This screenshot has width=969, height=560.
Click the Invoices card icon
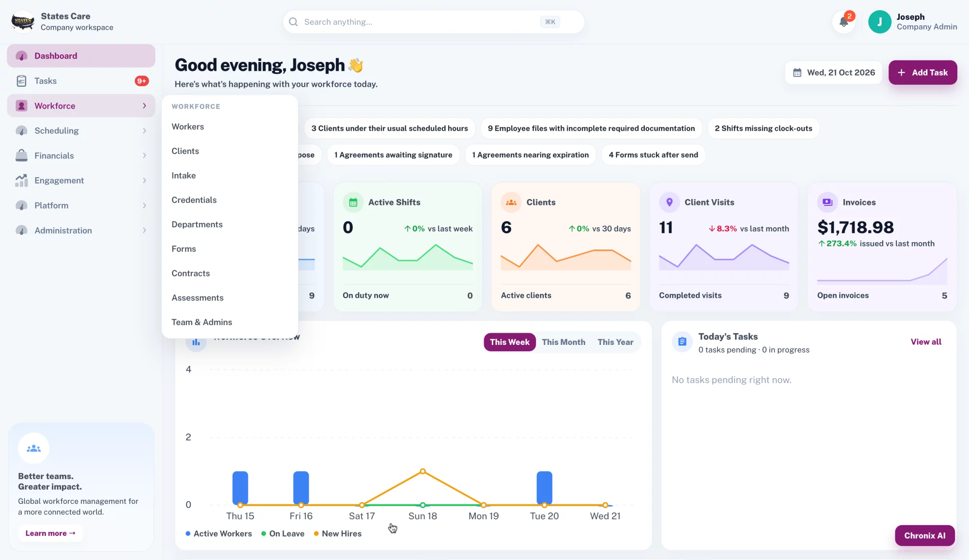tap(828, 202)
